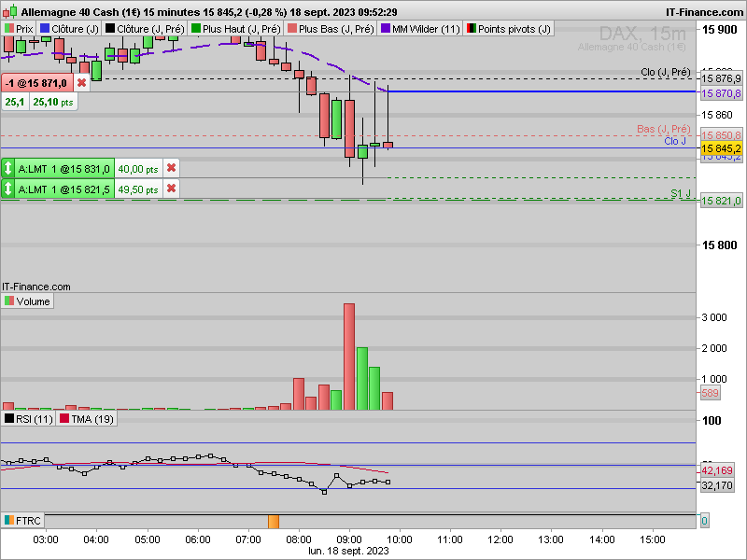Image resolution: width=747 pixels, height=560 pixels.
Task: Close the -1 @15 871,0 position
Action: click(81, 83)
